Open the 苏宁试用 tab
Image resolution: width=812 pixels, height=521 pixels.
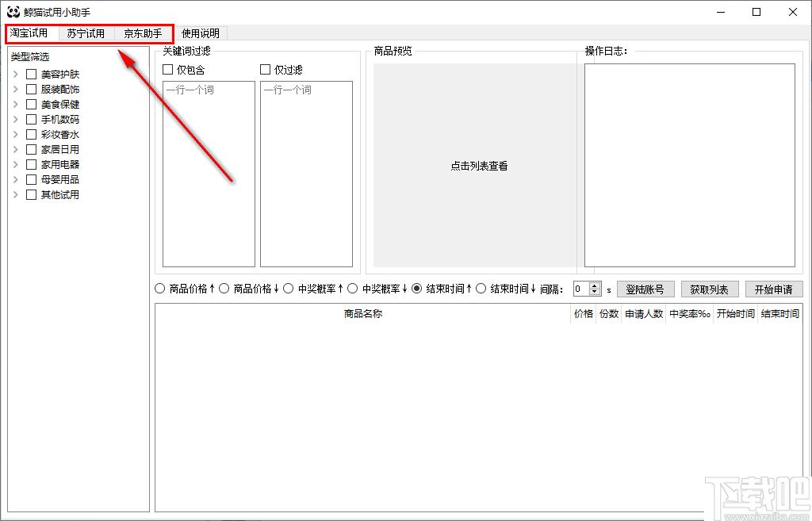pyautogui.click(x=86, y=33)
